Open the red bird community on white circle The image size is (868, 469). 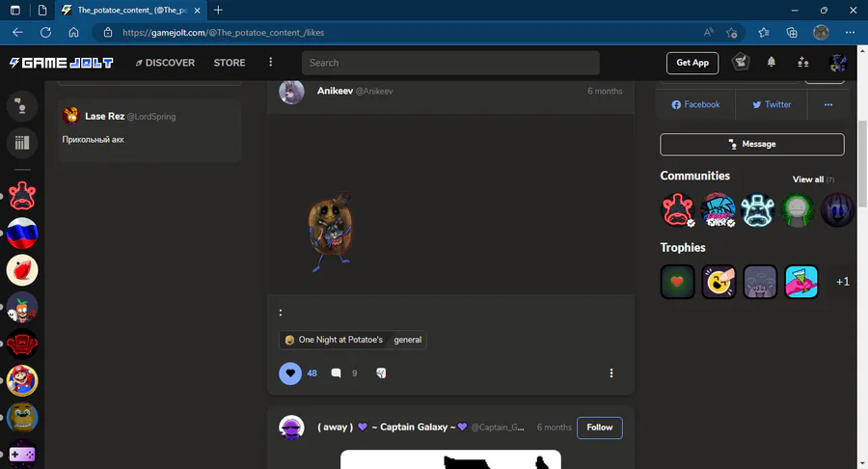[x=22, y=269]
